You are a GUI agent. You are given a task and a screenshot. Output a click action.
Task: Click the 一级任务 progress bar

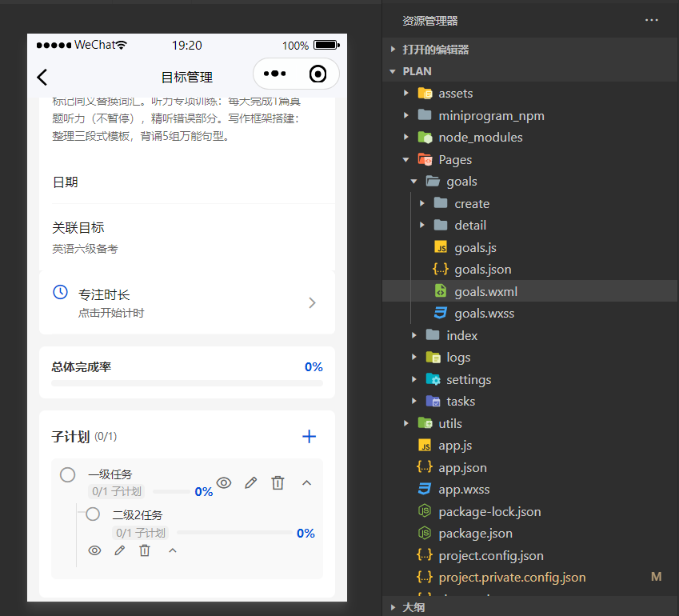click(x=171, y=492)
